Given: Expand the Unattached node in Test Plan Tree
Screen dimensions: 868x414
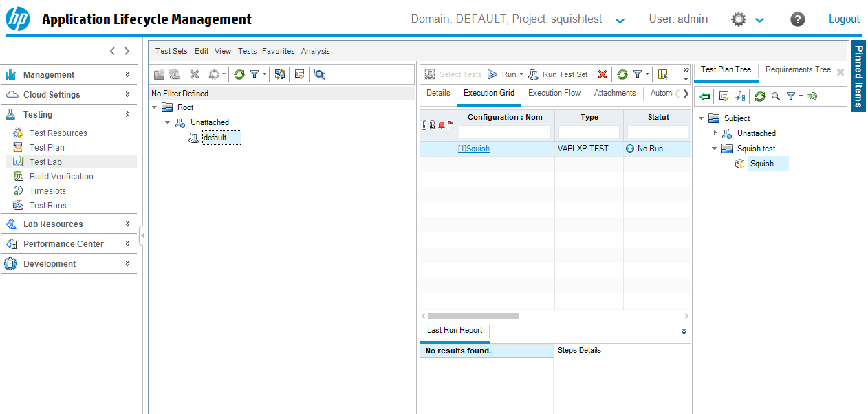Looking at the screenshot, I should coord(715,133).
